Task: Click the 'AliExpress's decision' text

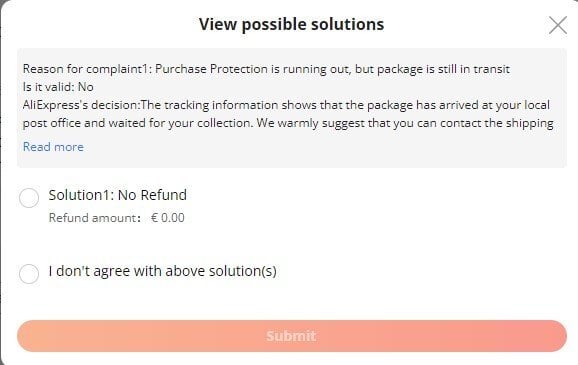Action: tap(81, 105)
